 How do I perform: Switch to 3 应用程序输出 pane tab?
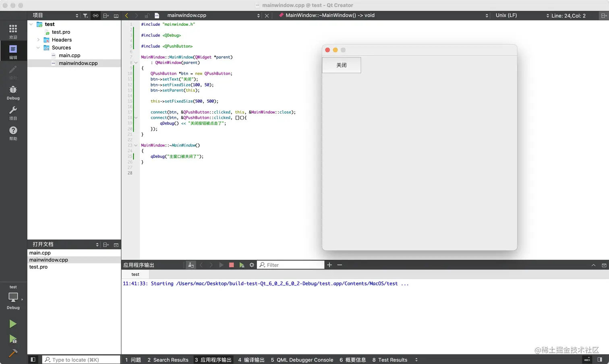(x=213, y=360)
